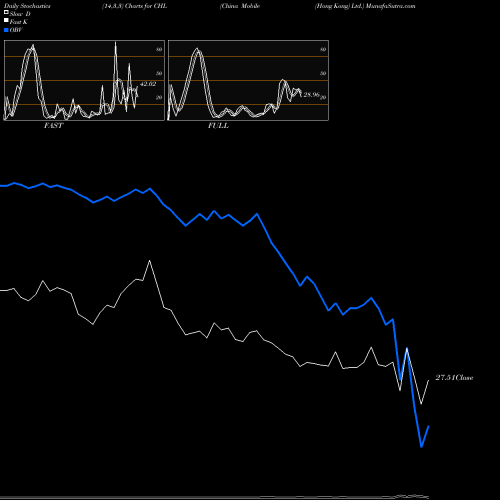The width and height of the screenshot is (500, 500).
Task: Click the Fast K legend color box
Action: pos(6,20)
